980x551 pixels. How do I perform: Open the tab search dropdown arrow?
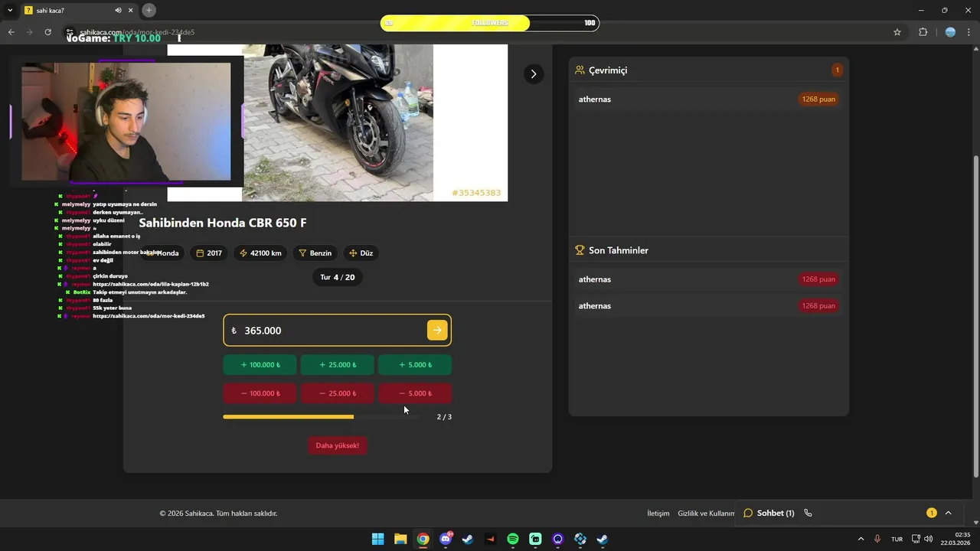[10, 10]
